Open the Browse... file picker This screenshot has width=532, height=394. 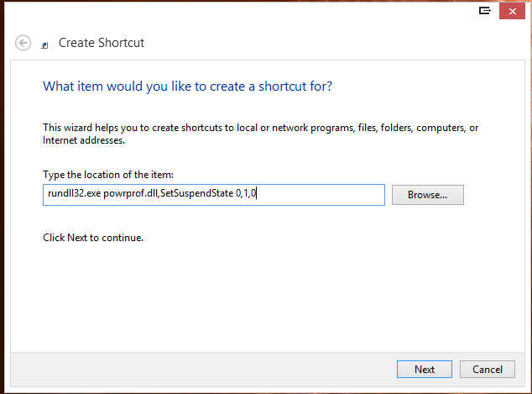pos(427,195)
